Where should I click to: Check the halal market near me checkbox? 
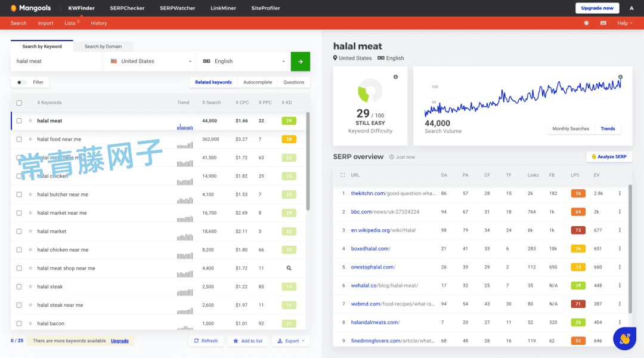19,213
